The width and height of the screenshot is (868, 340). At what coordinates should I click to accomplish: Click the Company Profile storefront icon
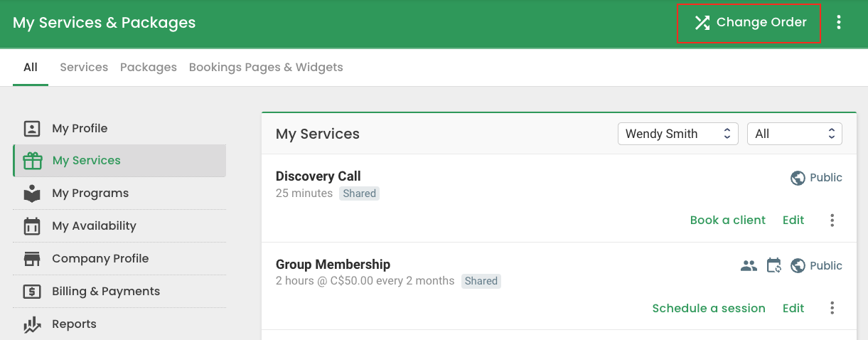32,259
